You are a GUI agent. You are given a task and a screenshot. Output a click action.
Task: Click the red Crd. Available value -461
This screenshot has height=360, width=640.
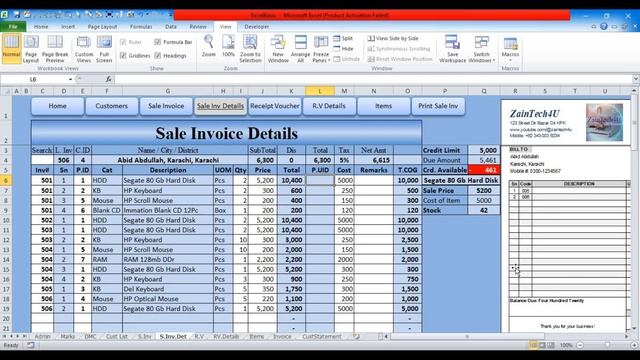(484, 170)
